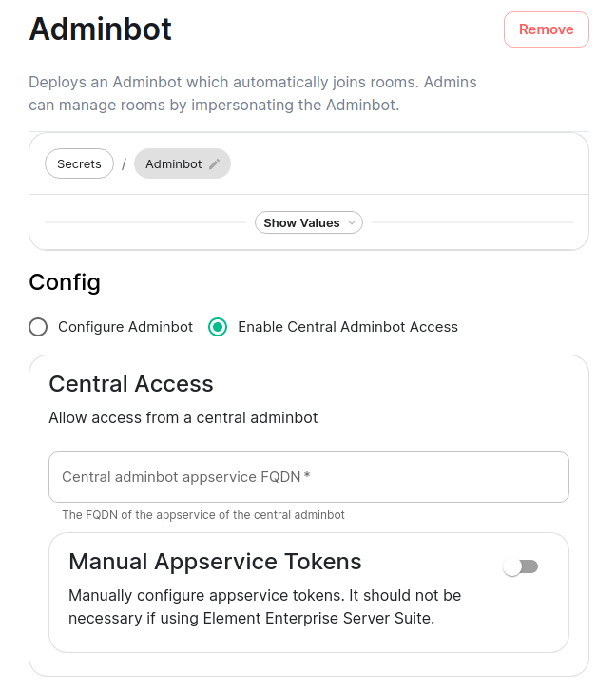Image resolution: width=616 pixels, height=691 pixels.
Task: Open the Secrets breadcrumb
Action: click(x=79, y=164)
